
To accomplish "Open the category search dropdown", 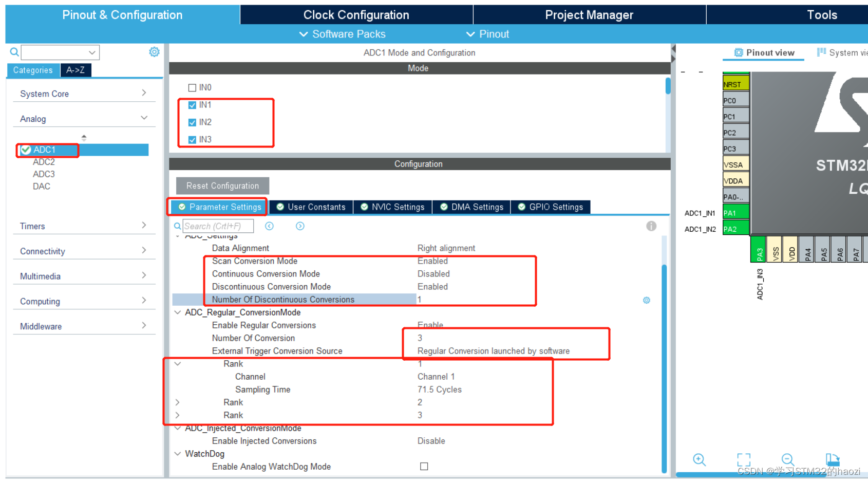I will point(92,52).
